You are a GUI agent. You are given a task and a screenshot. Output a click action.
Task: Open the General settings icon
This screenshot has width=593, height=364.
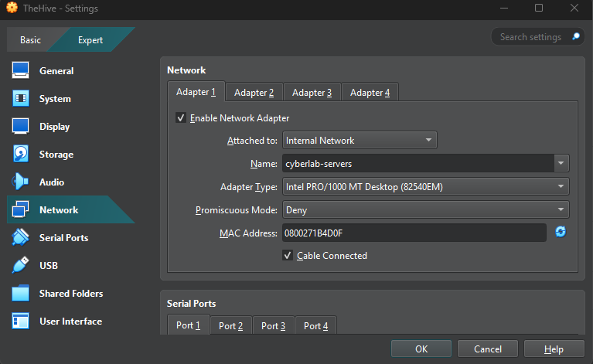click(21, 71)
